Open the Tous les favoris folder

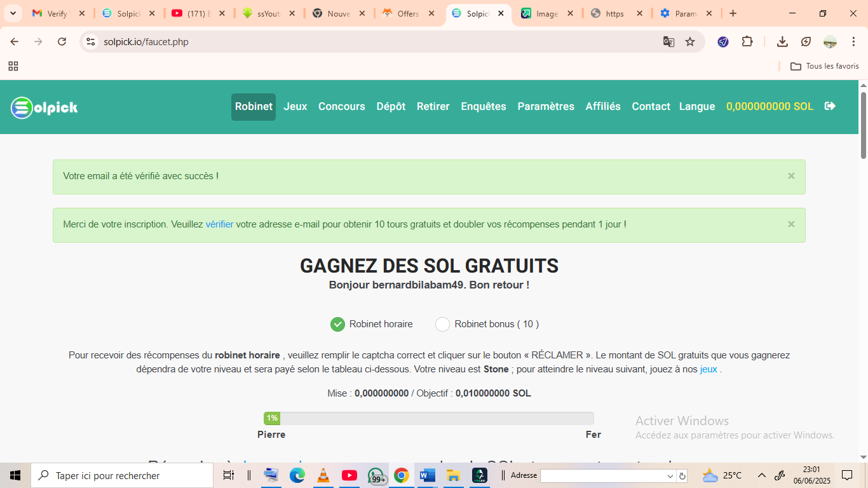[824, 66]
